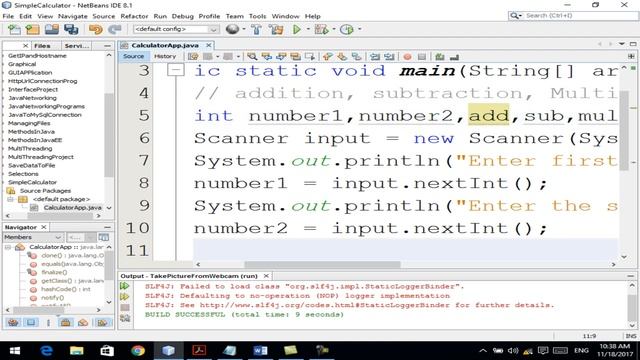The image size is (640, 360).
Task: Click Find Next Occurrence icon in editor toolbar
Action: tap(281, 57)
